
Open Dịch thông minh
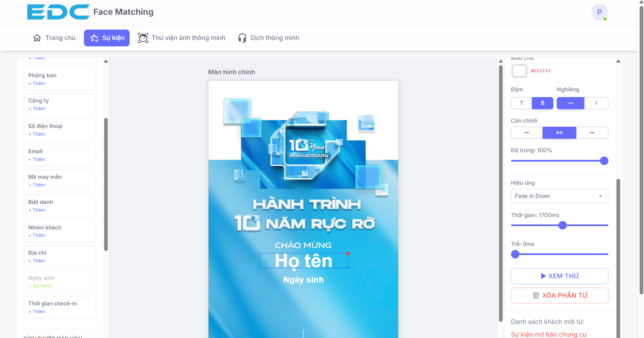coord(268,38)
